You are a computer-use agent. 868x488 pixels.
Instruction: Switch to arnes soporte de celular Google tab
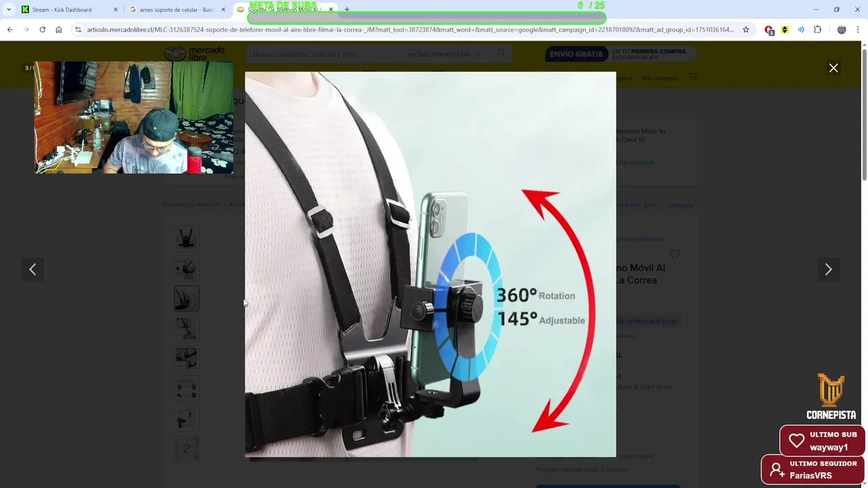(176, 9)
